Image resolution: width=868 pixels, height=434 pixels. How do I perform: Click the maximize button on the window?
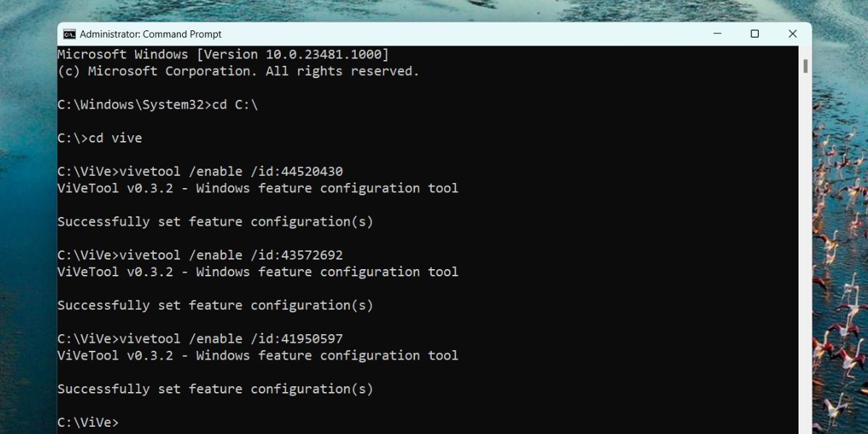click(x=754, y=33)
